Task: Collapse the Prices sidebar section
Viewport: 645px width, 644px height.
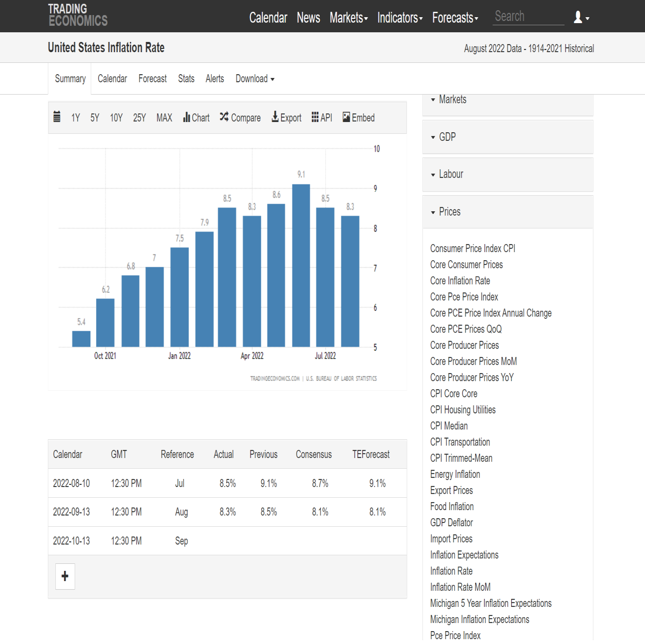Action: click(508, 212)
